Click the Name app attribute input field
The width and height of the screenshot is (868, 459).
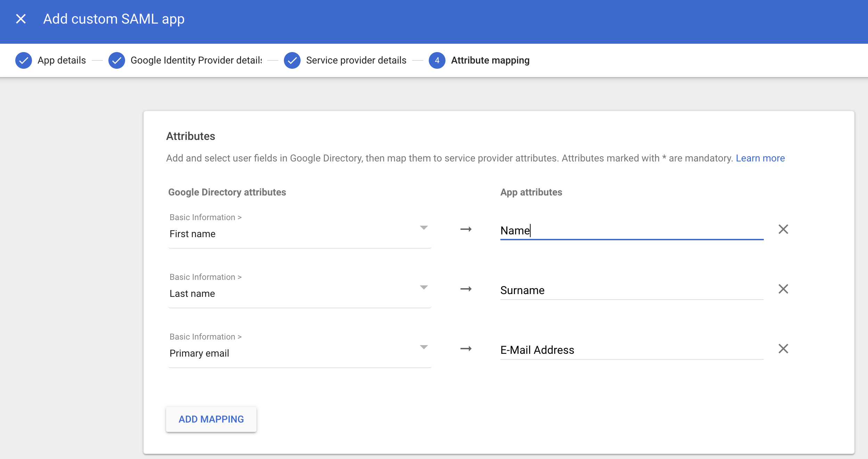(x=631, y=229)
